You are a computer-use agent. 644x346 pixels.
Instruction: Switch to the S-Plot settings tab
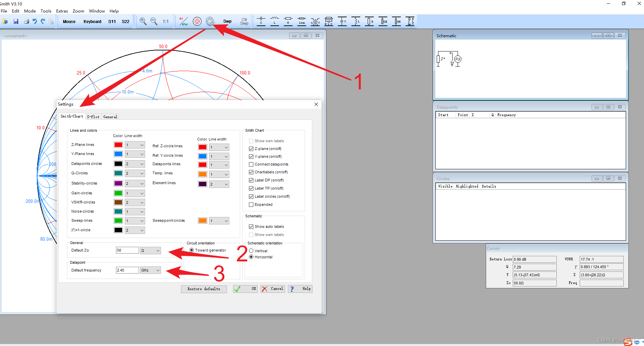point(93,117)
